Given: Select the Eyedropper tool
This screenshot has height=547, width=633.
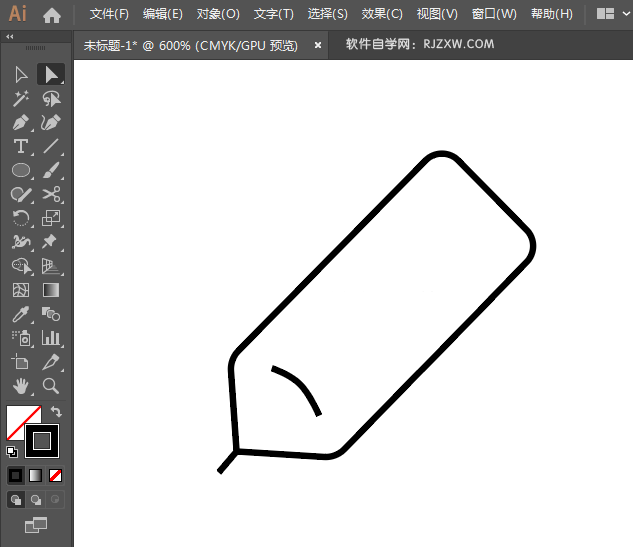Looking at the screenshot, I should [21, 314].
